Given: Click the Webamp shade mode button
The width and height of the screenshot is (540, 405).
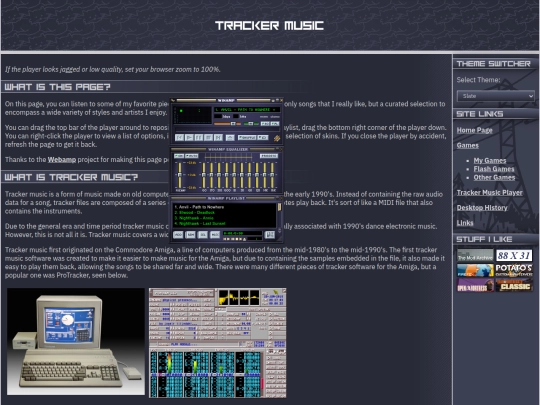Looking at the screenshot, I should 277,100.
